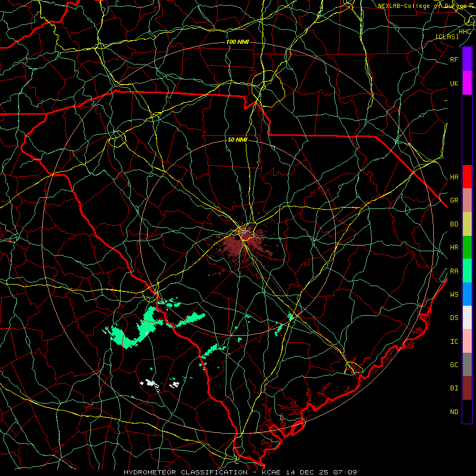Pick the gray GC legend swatch
This screenshot has height=476, width=476.
click(467, 364)
